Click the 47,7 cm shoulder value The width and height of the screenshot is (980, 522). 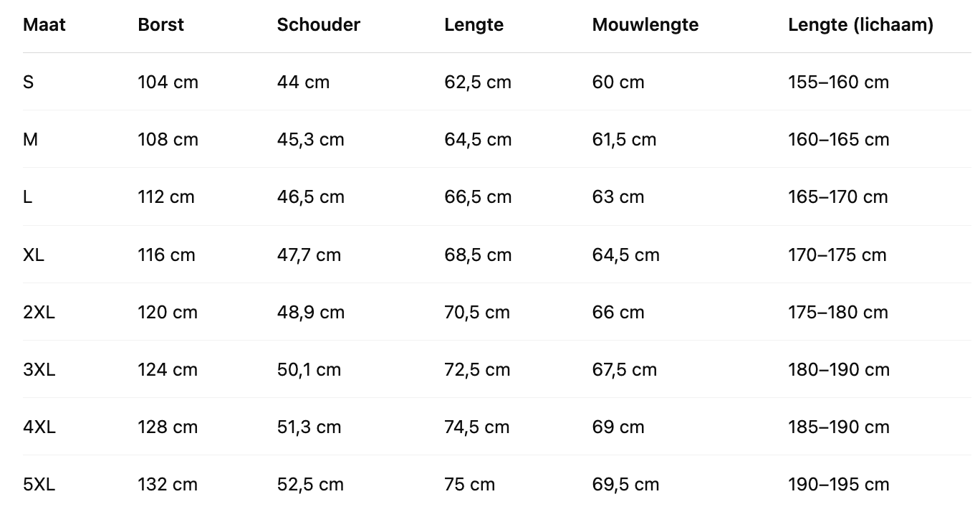coord(309,255)
